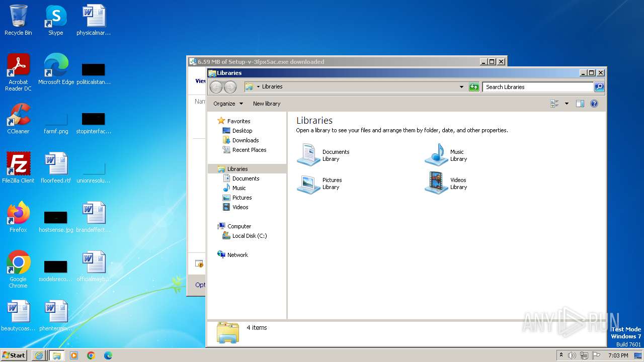Open the Videos library icon
The image size is (644, 362).
pos(437,184)
